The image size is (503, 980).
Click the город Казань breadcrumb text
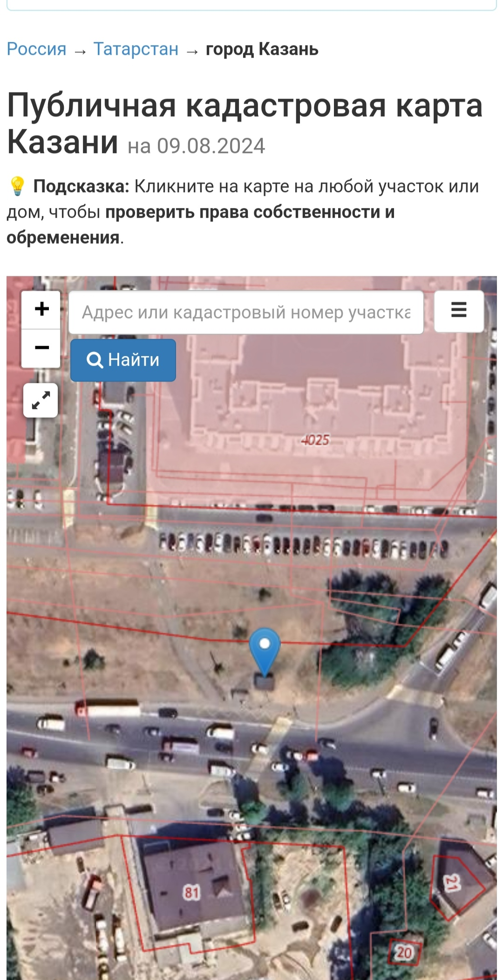(262, 49)
